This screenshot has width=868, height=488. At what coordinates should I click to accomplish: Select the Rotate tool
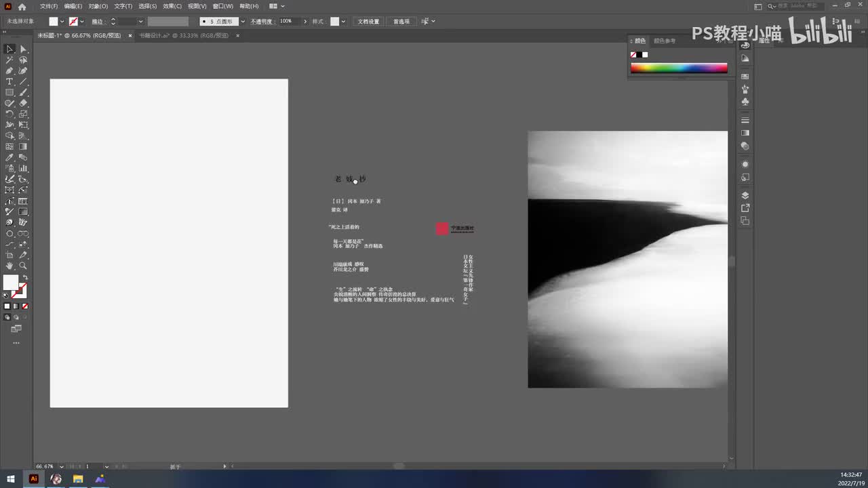(x=9, y=114)
